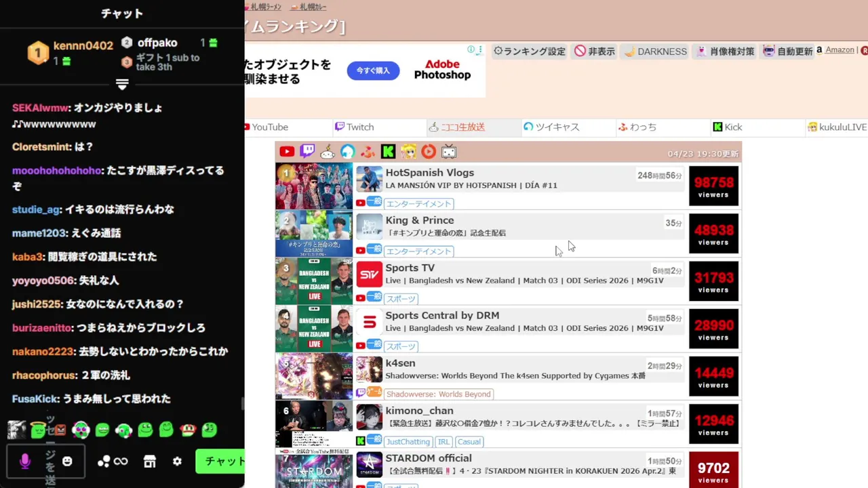The width and height of the screenshot is (868, 488).
Task: Select the halo angel green emote
Action: coord(39,429)
